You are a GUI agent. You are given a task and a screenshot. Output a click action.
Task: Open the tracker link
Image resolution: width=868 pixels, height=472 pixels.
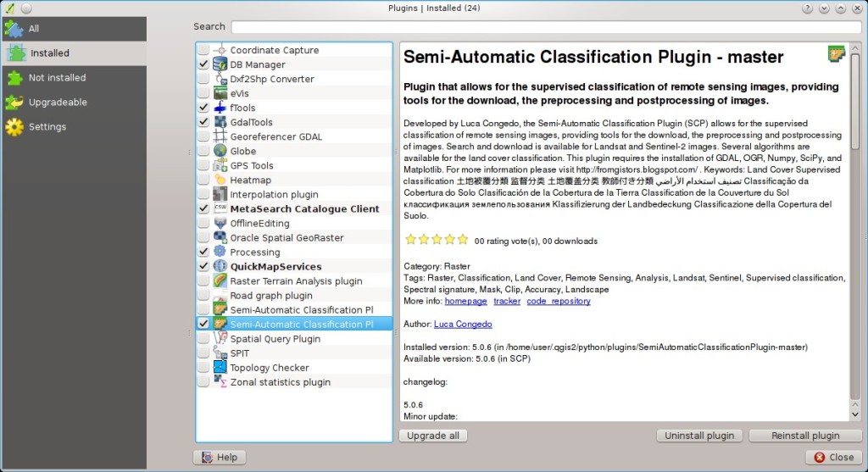[507, 301]
